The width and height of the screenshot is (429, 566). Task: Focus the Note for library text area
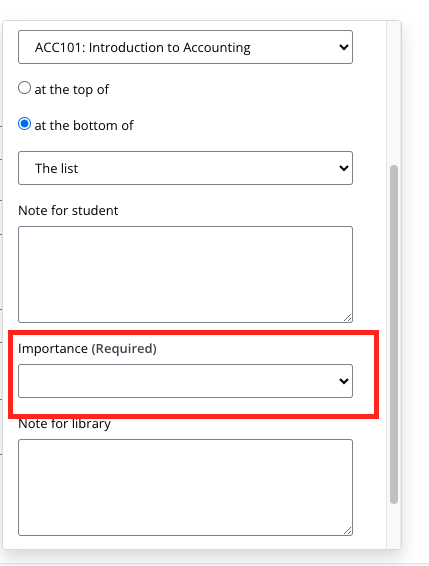[185, 487]
